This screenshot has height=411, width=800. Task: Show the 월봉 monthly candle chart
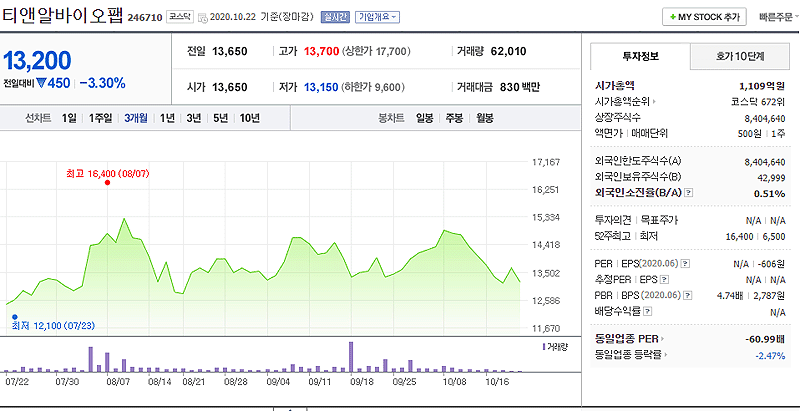coord(485,118)
